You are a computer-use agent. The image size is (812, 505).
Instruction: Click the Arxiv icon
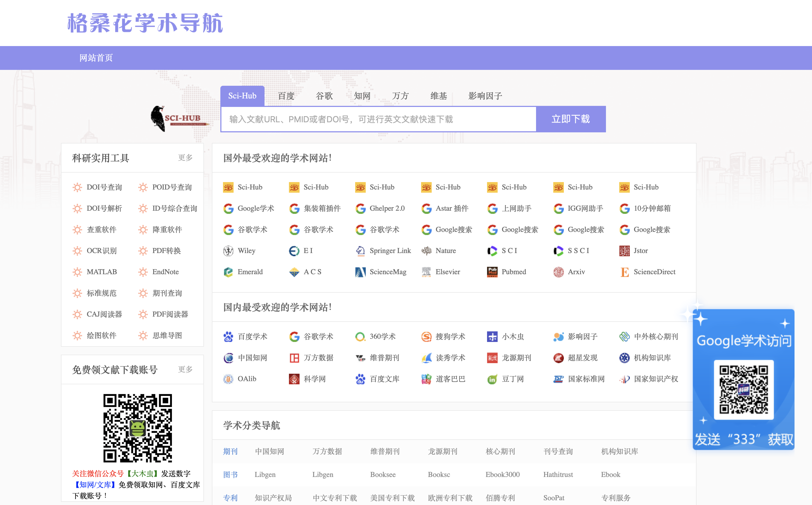[558, 272]
